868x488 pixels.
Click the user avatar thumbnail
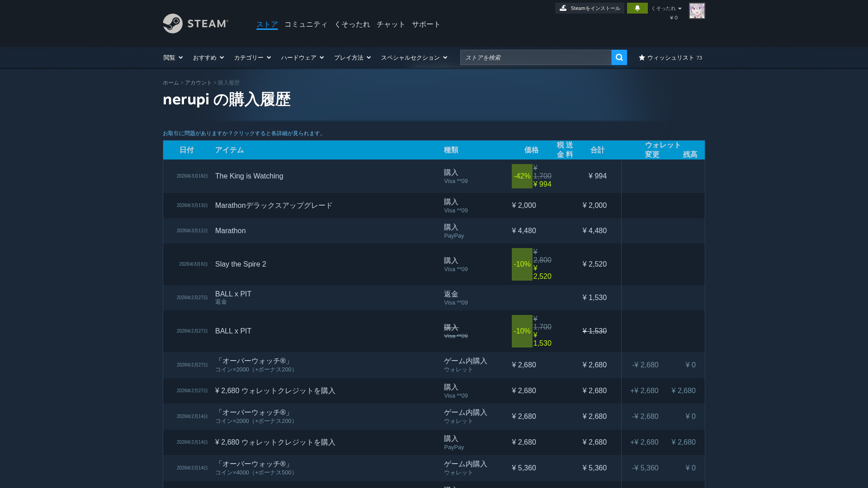(x=697, y=11)
